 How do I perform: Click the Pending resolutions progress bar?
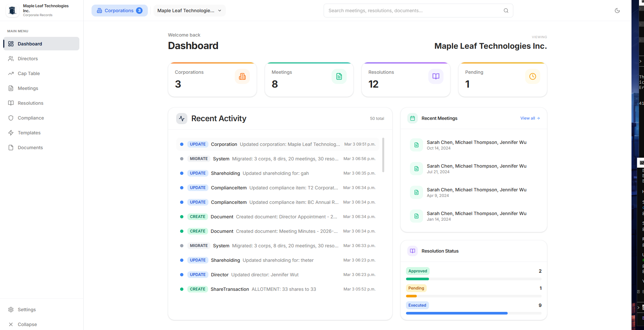pyautogui.click(x=474, y=296)
